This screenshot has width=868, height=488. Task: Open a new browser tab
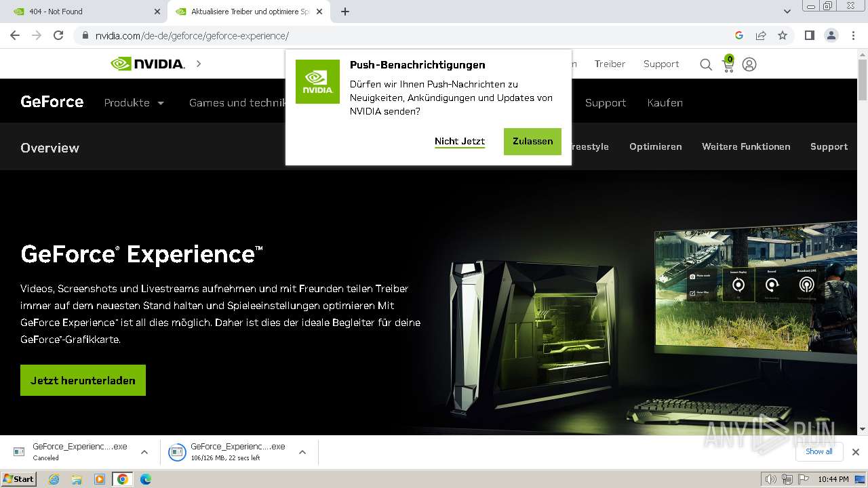(345, 12)
